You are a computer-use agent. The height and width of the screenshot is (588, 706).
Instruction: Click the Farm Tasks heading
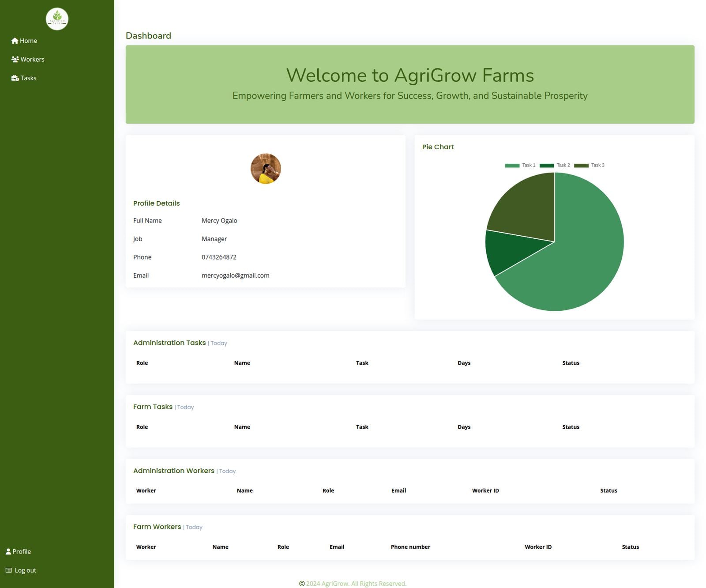[153, 407]
